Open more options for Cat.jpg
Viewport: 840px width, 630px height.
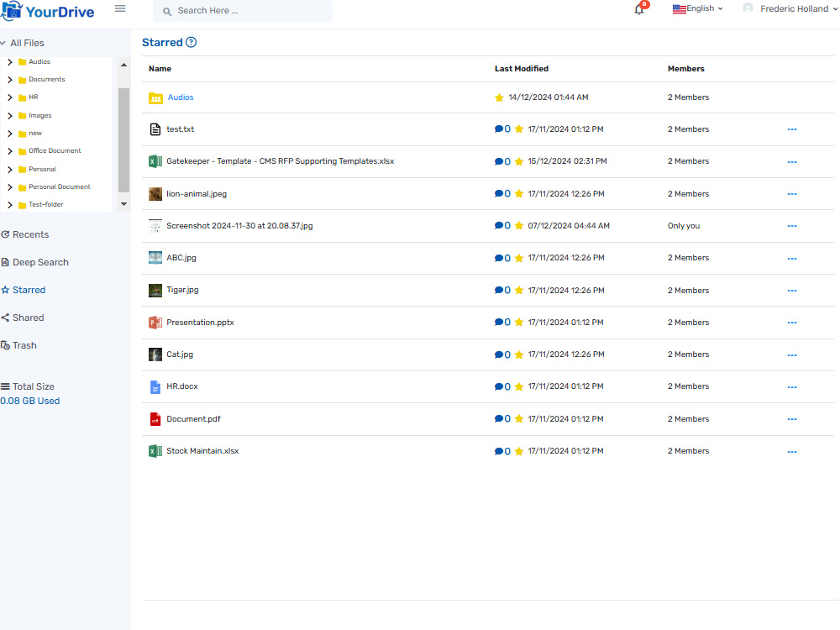(x=792, y=354)
